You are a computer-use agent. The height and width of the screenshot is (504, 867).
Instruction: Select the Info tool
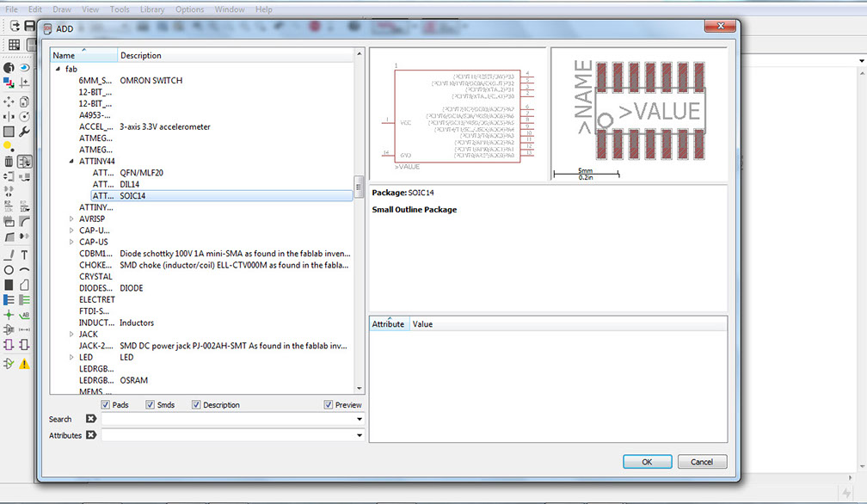click(9, 68)
